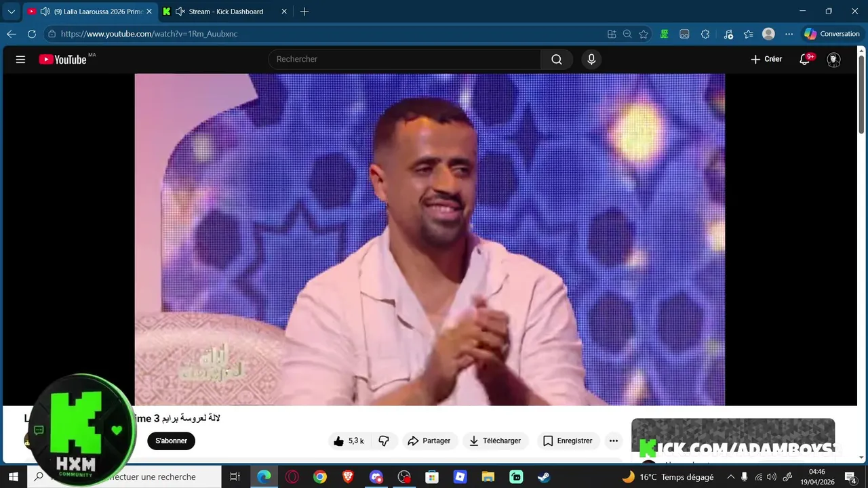View site information icon

click(52, 34)
